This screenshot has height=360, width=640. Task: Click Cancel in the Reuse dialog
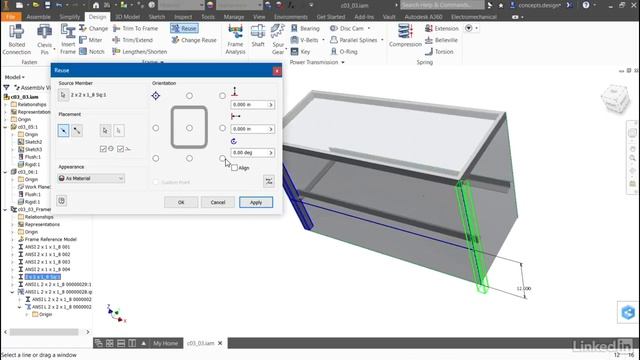pos(218,202)
